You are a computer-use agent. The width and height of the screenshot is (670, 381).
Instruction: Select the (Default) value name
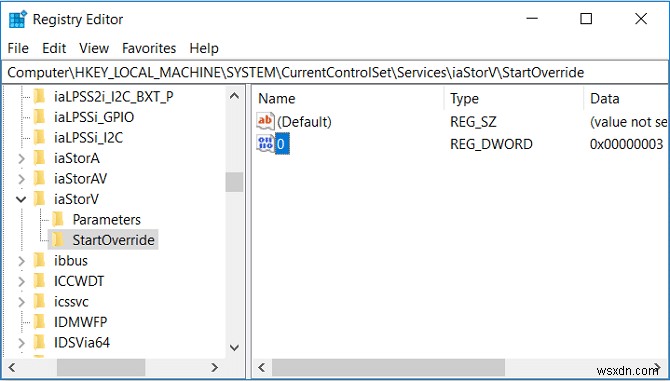pos(304,122)
